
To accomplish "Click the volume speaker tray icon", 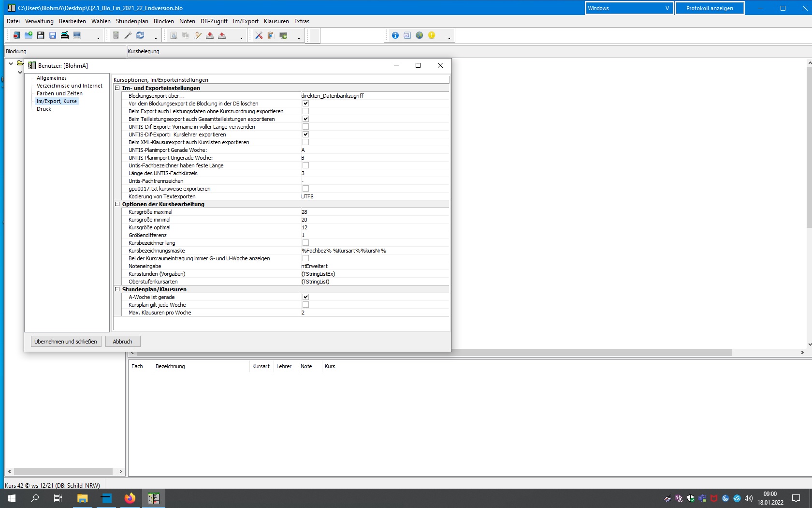I will (x=749, y=498).
